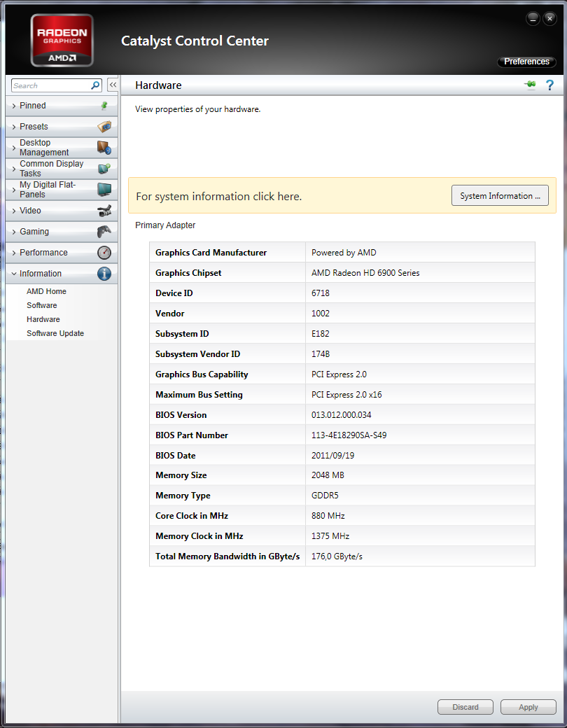Viewport: 567px width, 728px height.
Task: Click the Gaming controller icon
Action: [104, 231]
